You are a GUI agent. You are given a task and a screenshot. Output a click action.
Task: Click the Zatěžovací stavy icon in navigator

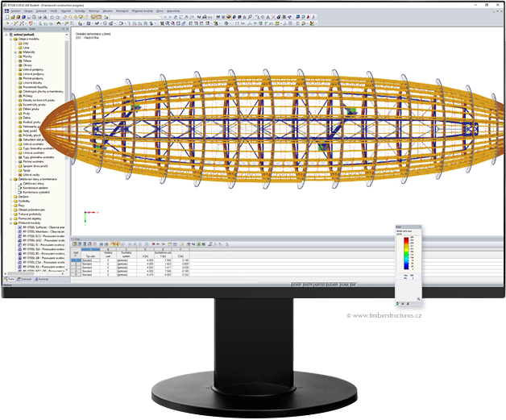tap(20, 183)
